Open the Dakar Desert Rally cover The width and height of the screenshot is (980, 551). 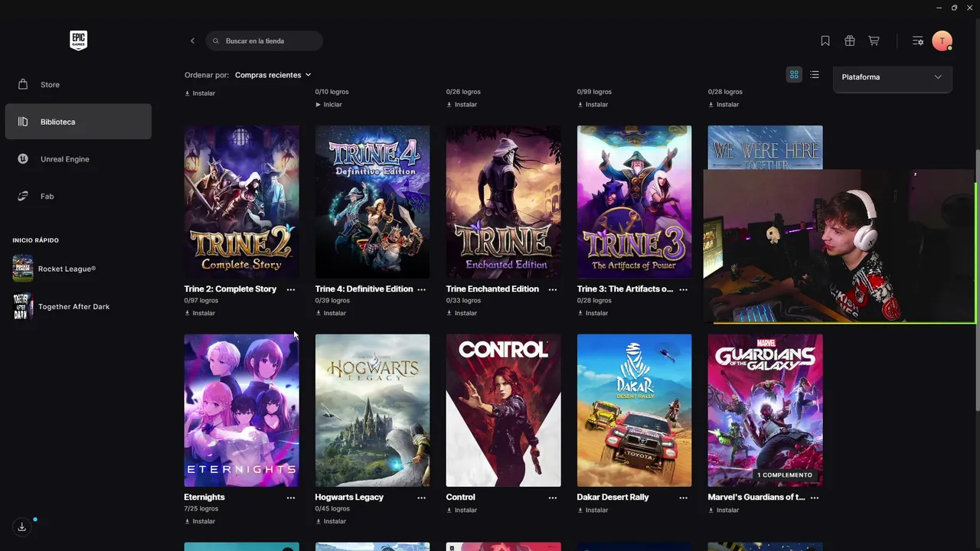point(634,410)
